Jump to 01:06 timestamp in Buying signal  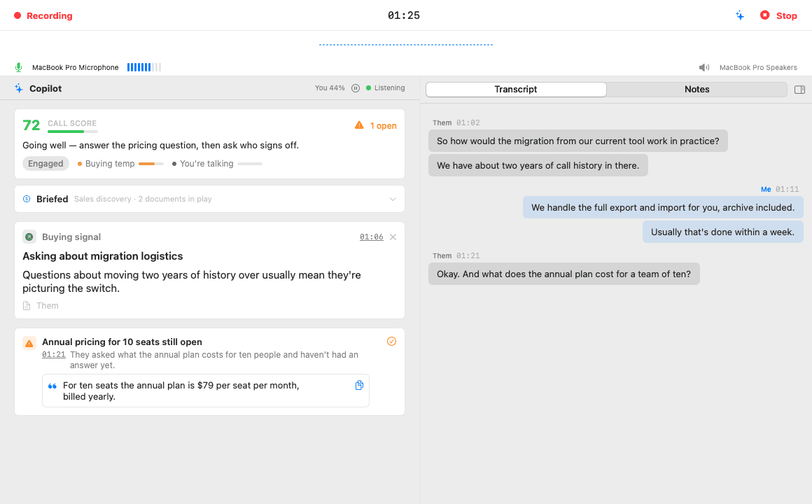(371, 237)
